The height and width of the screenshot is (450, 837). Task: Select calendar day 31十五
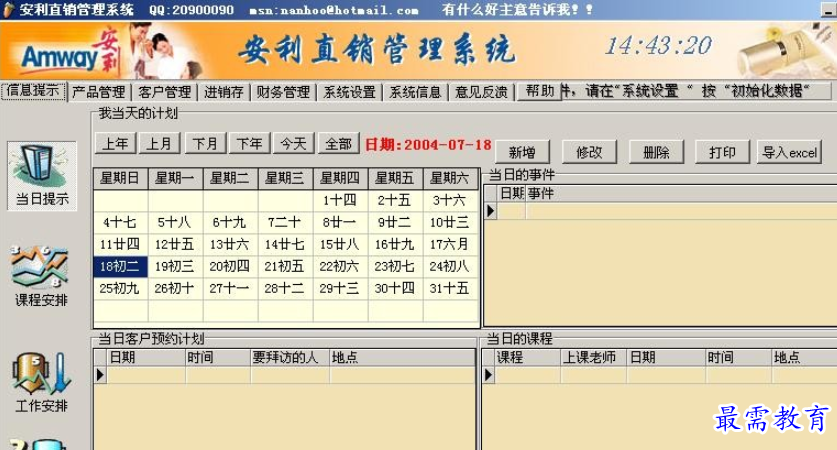pos(449,288)
